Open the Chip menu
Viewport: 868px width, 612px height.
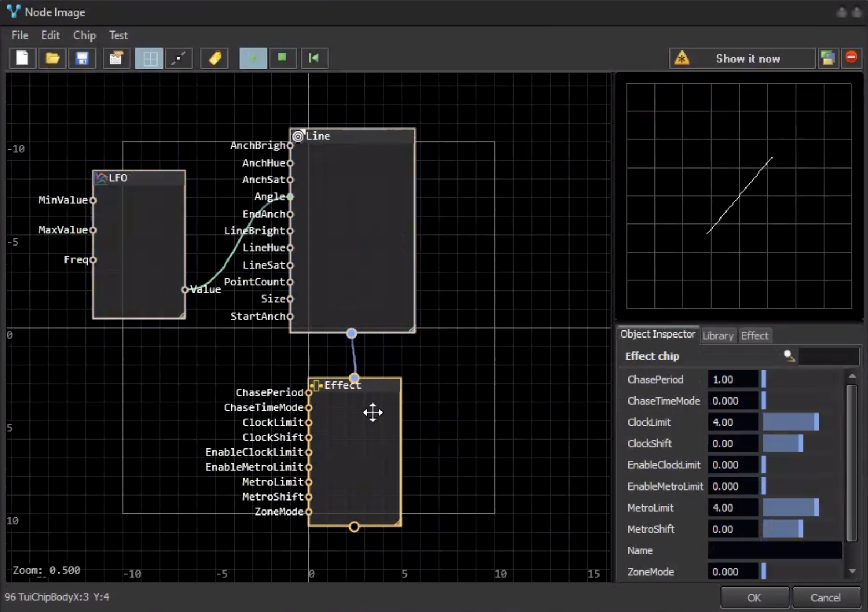(x=84, y=35)
